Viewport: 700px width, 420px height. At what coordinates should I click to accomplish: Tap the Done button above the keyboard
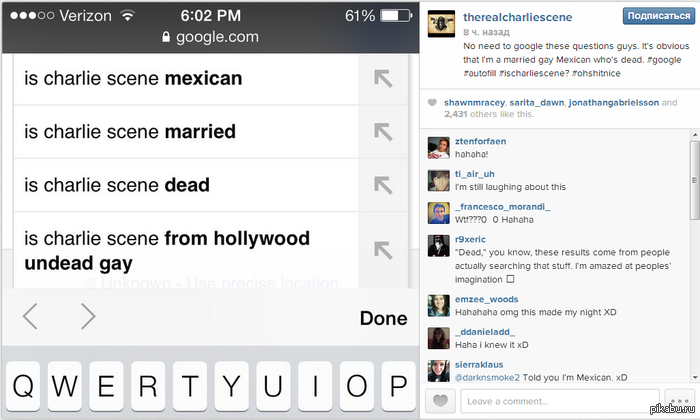[383, 318]
